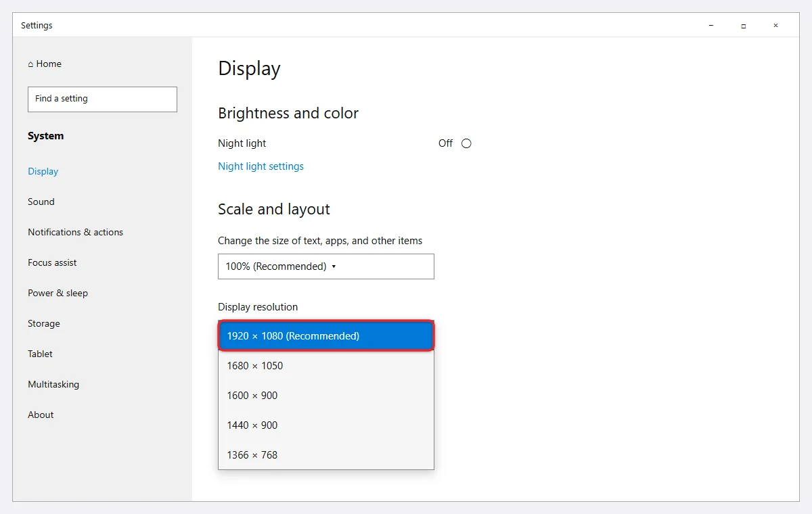Maximize the Settings window
The image size is (812, 514).
744,26
